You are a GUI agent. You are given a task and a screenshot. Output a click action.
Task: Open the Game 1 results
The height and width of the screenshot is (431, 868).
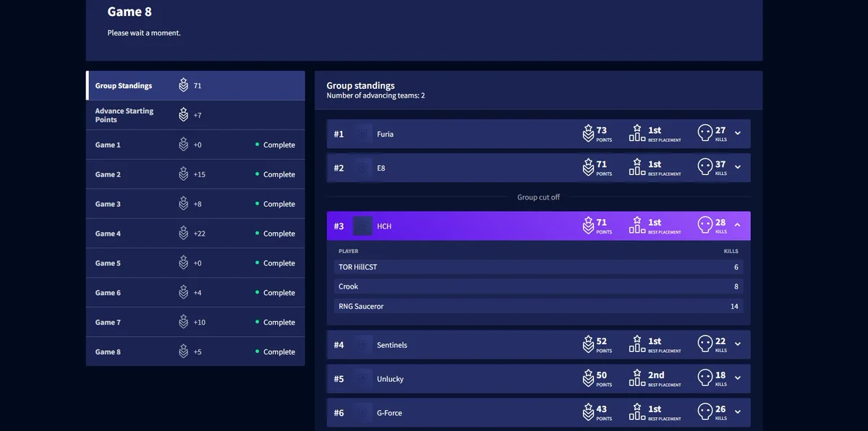[195, 145]
